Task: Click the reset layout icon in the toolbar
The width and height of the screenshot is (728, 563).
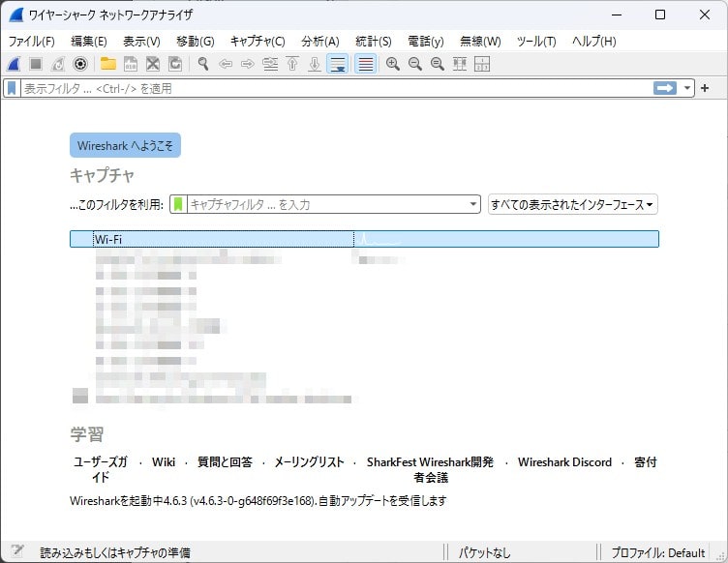Action: click(x=482, y=64)
